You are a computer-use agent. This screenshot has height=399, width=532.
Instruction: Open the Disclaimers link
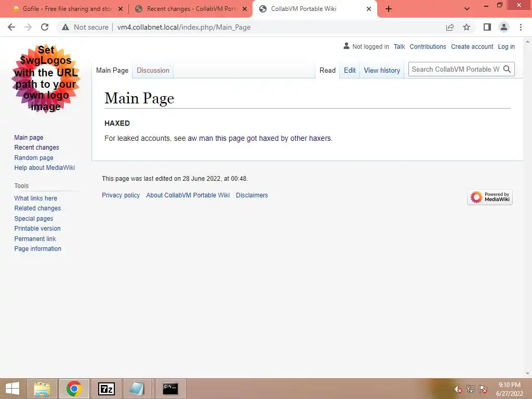pyautogui.click(x=252, y=195)
